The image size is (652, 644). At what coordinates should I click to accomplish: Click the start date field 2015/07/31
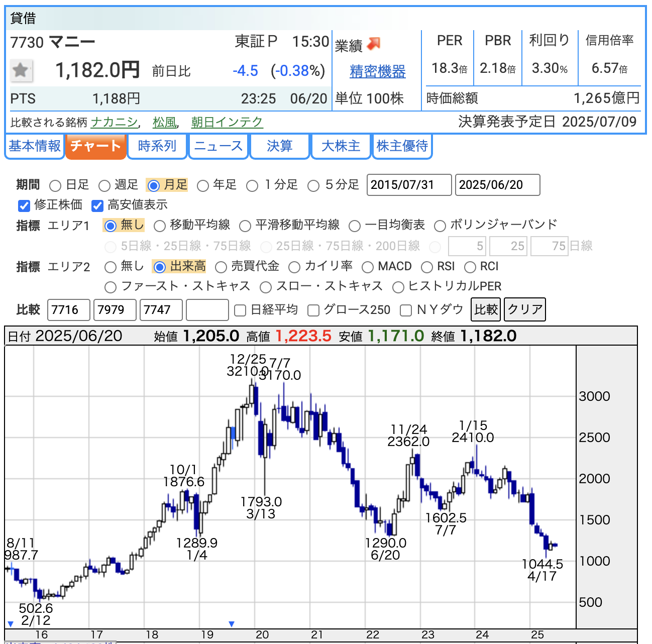[x=409, y=185]
